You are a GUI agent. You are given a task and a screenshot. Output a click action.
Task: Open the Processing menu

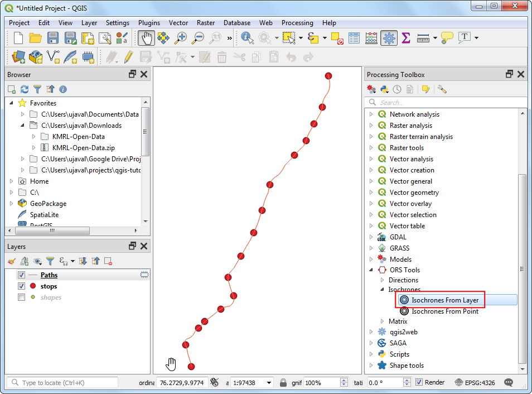coord(297,23)
